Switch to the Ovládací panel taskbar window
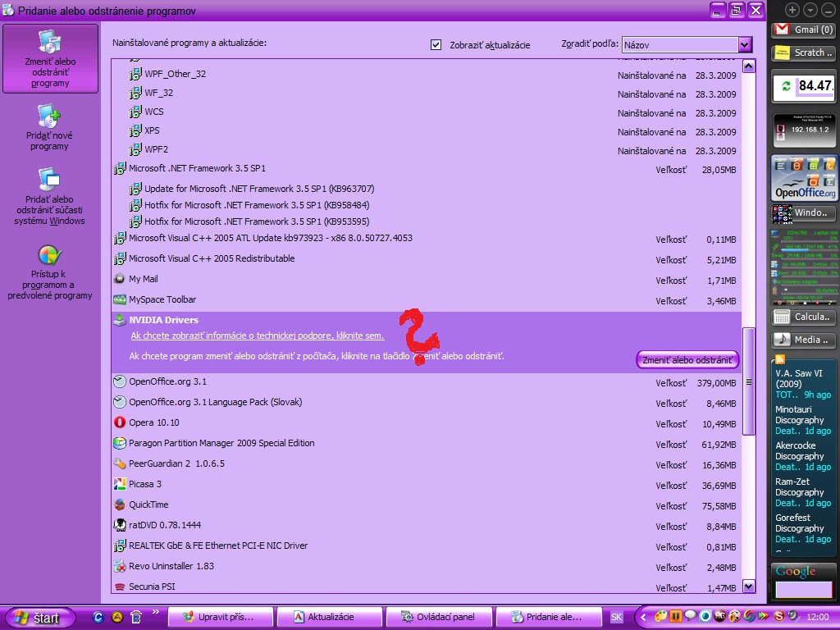 click(440, 617)
